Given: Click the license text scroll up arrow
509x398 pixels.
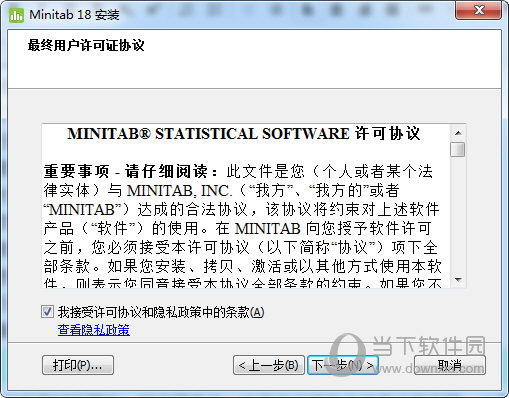Looking at the screenshot, I should tap(458, 133).
